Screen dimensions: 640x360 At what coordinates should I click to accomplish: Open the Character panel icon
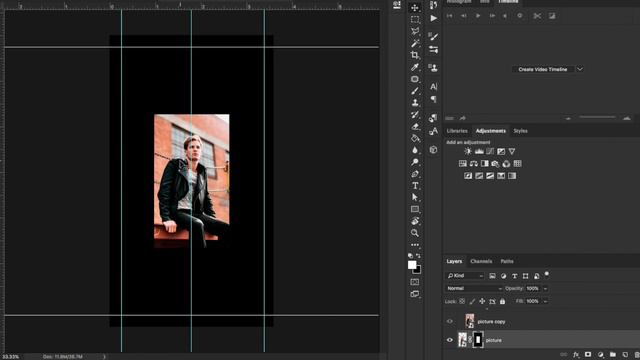[433, 87]
